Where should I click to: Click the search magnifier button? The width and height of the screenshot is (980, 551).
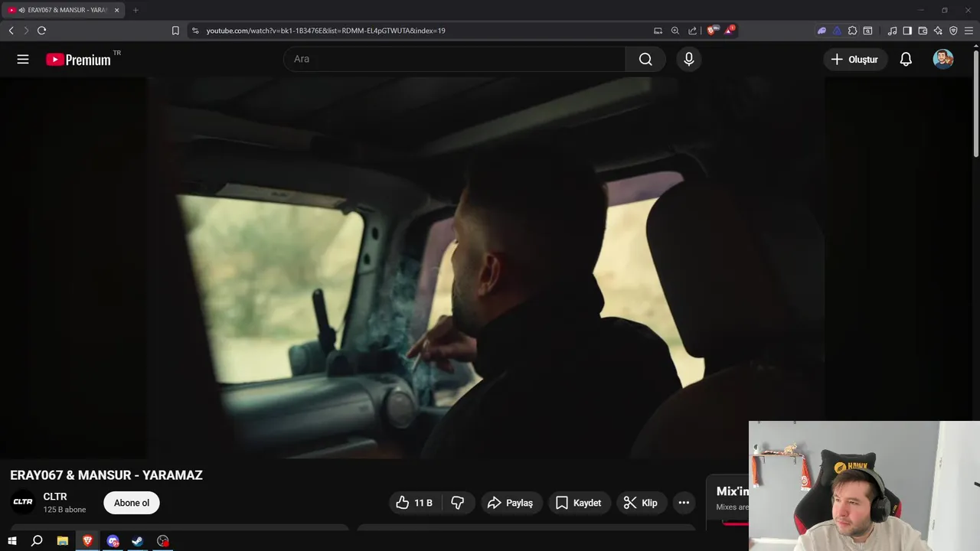[x=645, y=59]
